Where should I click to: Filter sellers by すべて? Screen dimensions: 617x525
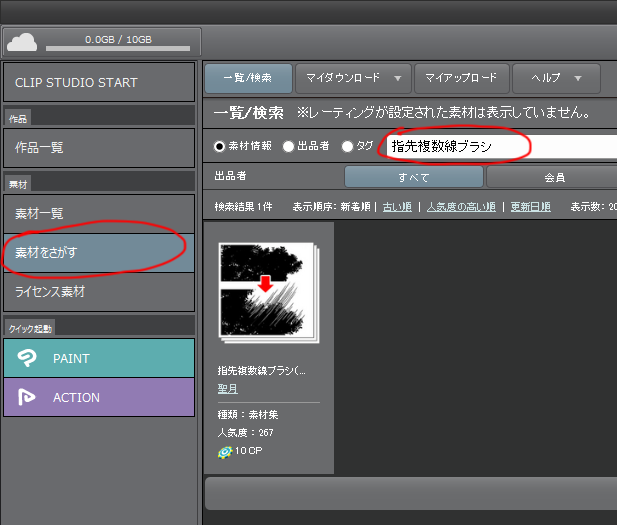point(414,177)
